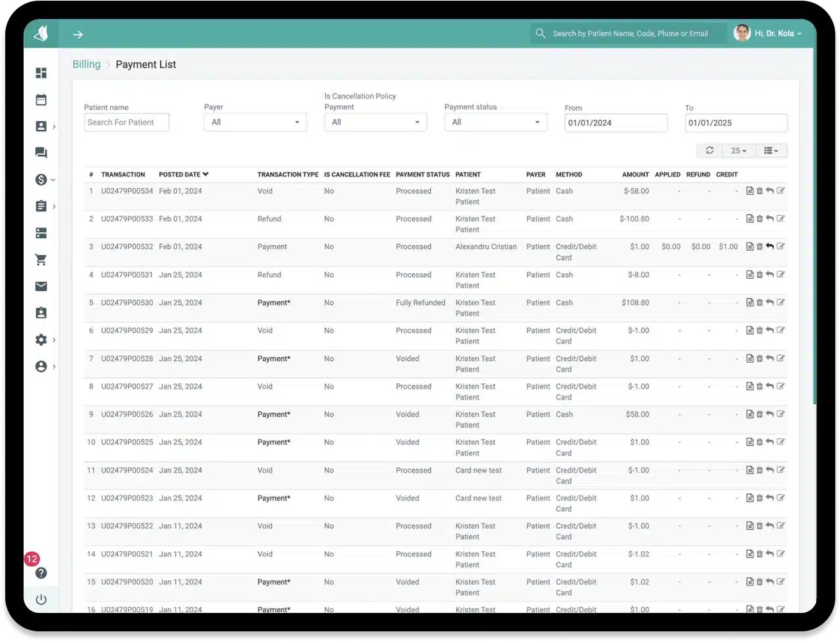Click the Search For Patient field
This screenshot has width=840, height=643.
pyautogui.click(x=127, y=122)
